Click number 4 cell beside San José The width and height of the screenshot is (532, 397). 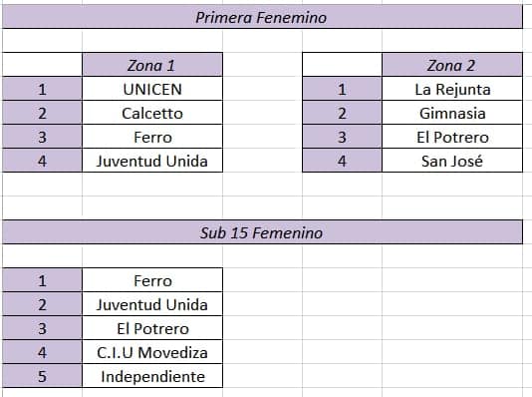[342, 161]
